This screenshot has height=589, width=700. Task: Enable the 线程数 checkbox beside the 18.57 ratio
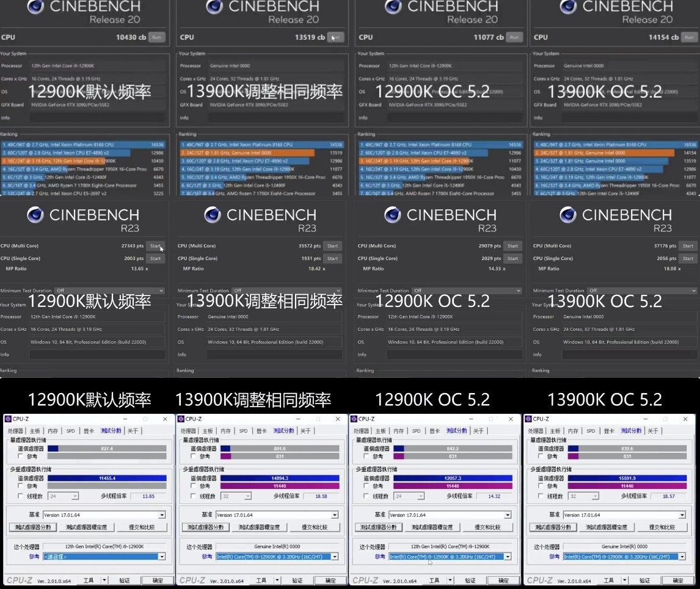(540, 496)
